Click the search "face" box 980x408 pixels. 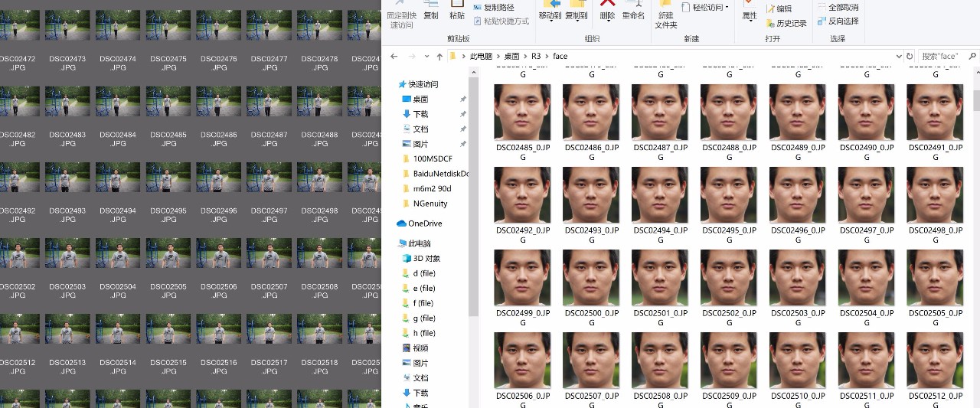[x=948, y=57]
